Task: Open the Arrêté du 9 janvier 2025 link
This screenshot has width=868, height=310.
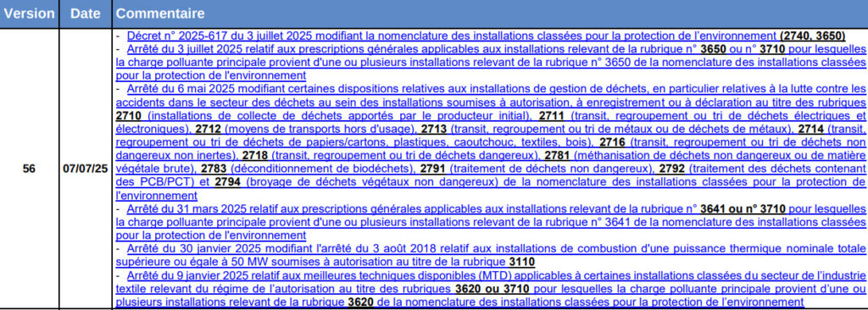Action: click(491, 289)
